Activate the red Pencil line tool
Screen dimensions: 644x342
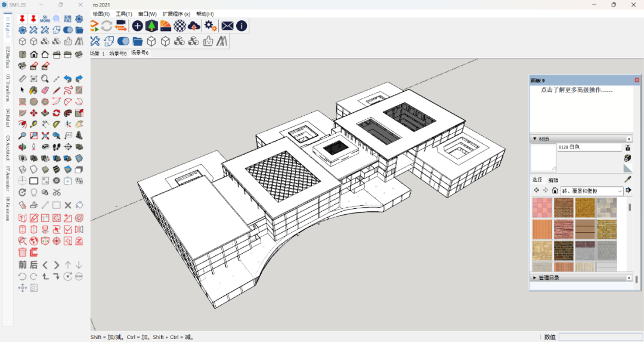pyautogui.click(x=56, y=90)
